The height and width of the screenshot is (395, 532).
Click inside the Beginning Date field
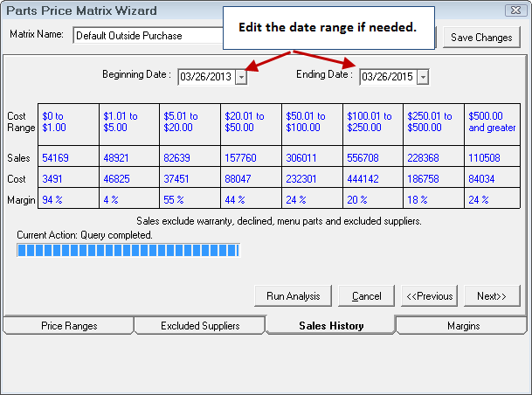(x=205, y=77)
